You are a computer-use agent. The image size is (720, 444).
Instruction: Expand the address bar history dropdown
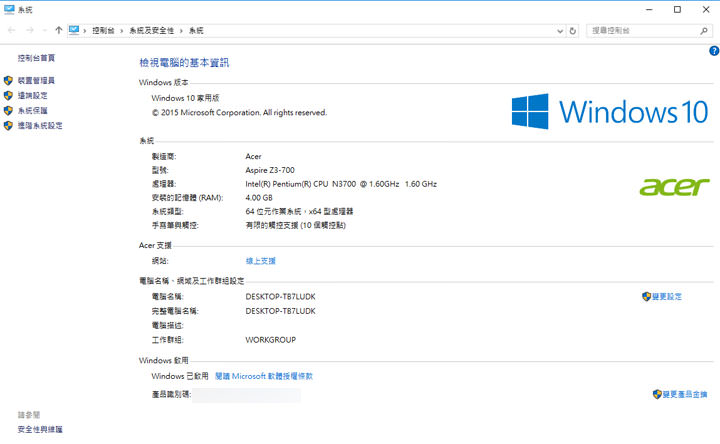click(560, 31)
